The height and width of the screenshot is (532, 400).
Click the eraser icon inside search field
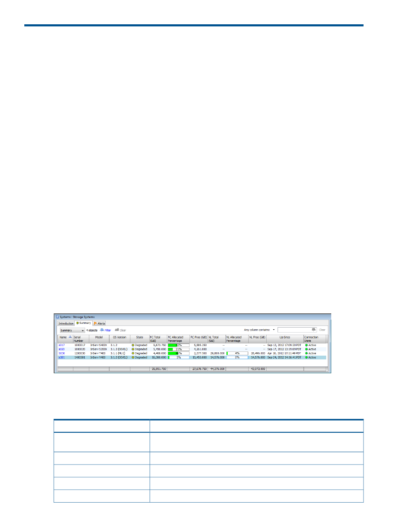(314, 330)
